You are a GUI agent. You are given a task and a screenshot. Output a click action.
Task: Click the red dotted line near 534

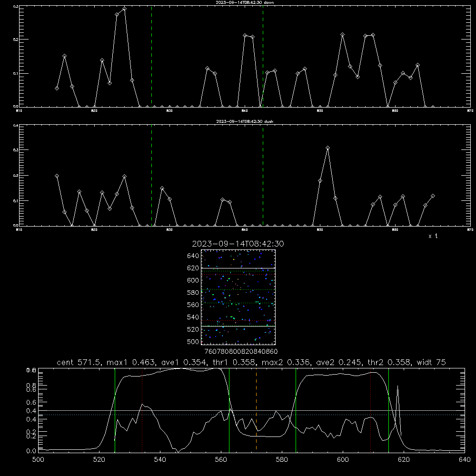tap(142, 410)
